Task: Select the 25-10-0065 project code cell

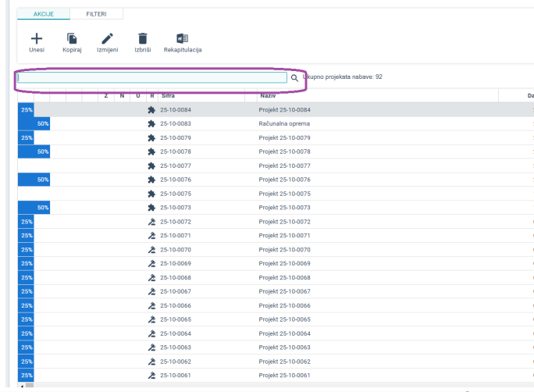Action: coord(176,319)
